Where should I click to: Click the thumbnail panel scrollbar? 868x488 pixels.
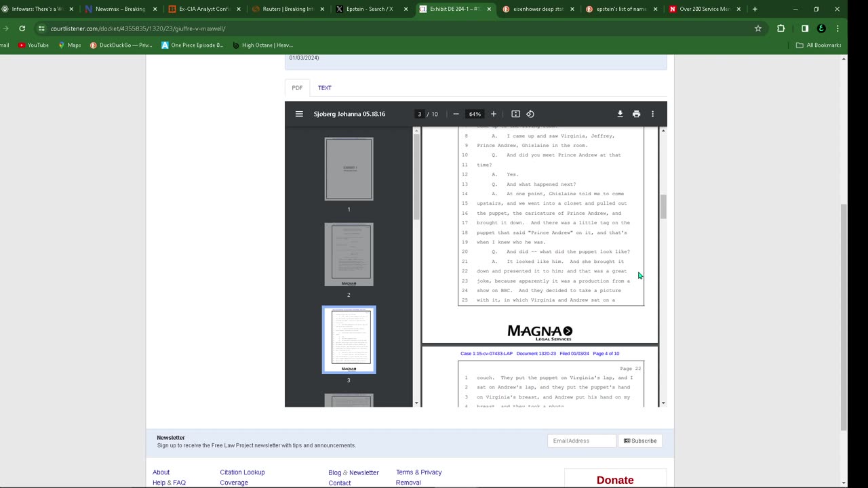pos(416,176)
